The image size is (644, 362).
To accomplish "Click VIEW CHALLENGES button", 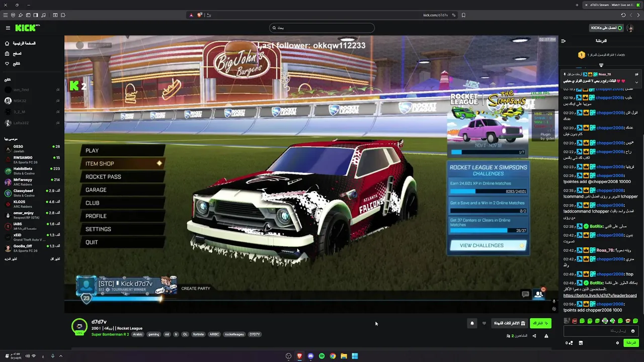I will point(487,245).
